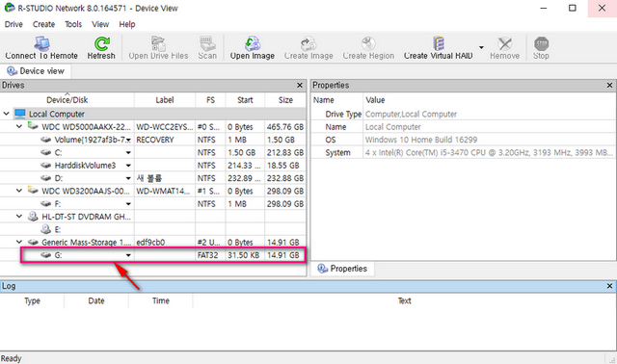The height and width of the screenshot is (364, 617).
Task: Click the edf9cb0 label cell
Action: (165, 243)
